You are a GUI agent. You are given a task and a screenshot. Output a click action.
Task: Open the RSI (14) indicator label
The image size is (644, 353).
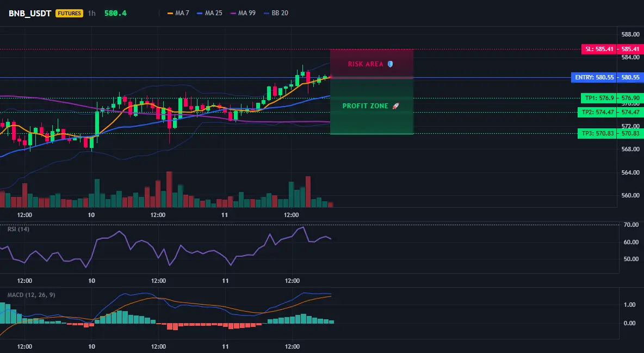pos(18,229)
